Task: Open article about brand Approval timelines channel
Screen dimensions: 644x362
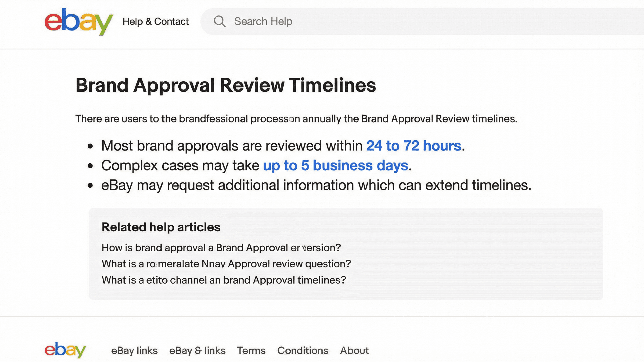Action: (224, 280)
